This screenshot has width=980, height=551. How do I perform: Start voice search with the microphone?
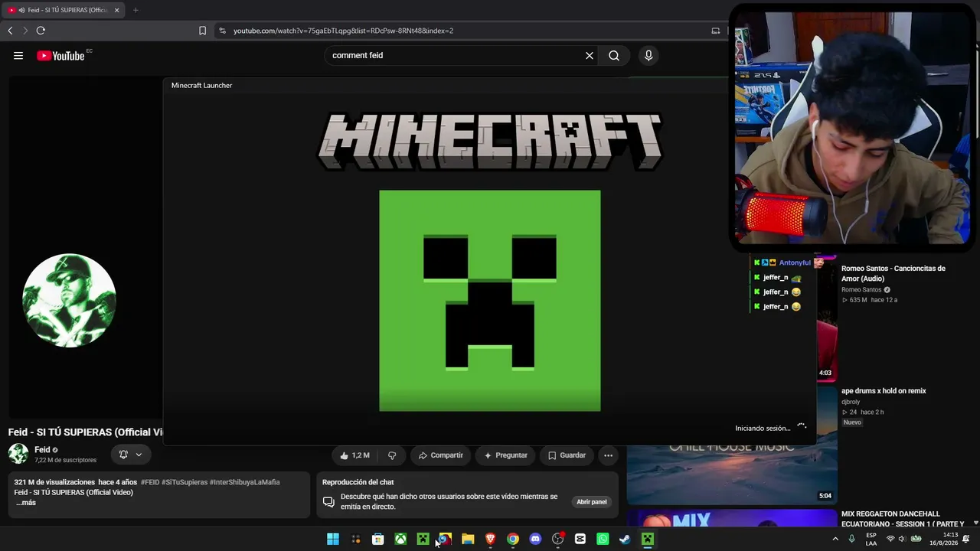648,55
